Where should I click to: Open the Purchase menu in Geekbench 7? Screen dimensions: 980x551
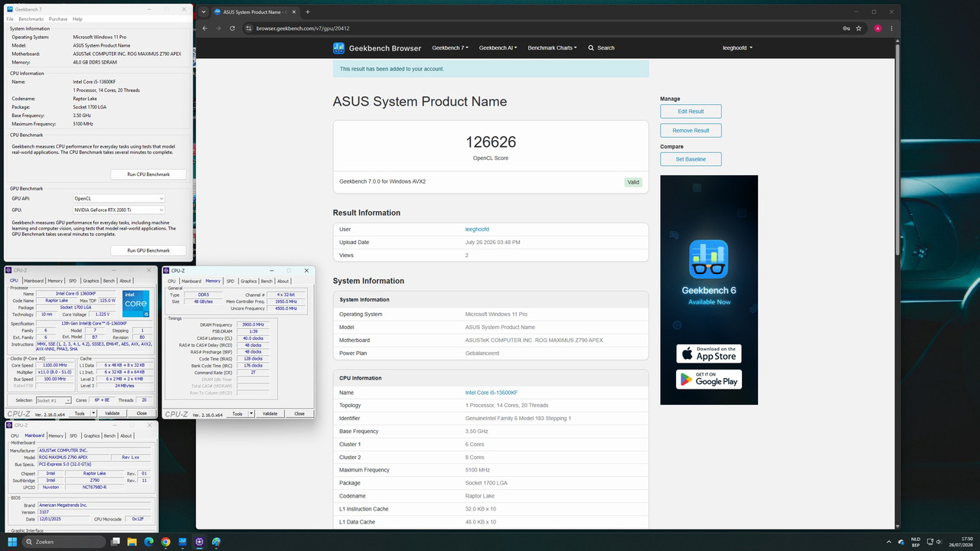pos(58,19)
